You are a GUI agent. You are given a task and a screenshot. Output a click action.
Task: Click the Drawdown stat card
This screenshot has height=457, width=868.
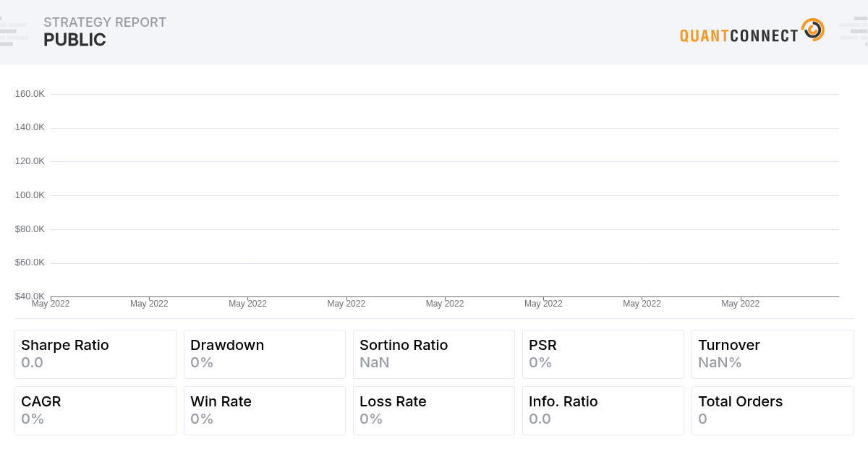click(264, 354)
